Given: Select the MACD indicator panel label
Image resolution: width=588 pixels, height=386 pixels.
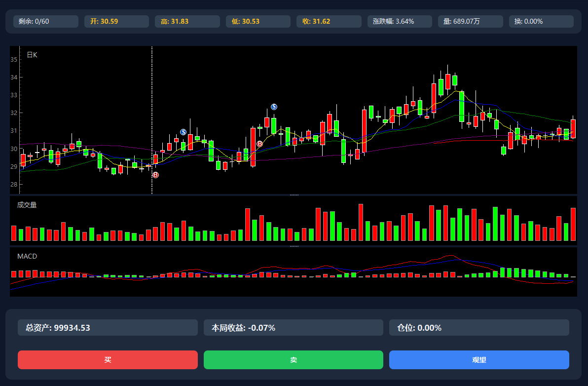Looking at the screenshot, I should point(27,256).
